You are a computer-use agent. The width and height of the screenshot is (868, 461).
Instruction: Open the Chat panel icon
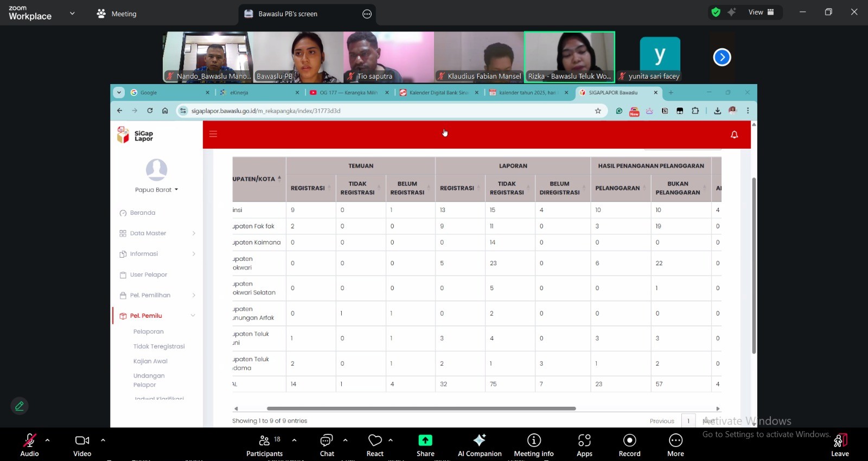(x=327, y=441)
